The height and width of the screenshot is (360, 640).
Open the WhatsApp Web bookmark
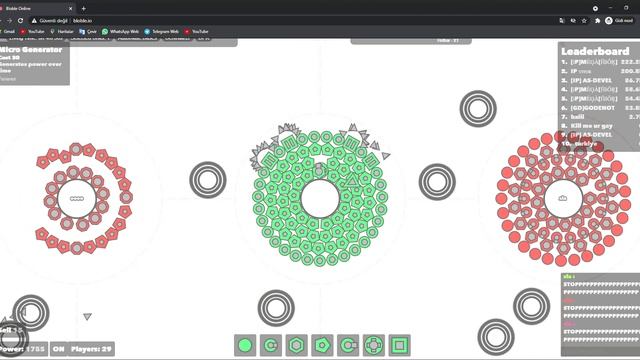pos(120,31)
